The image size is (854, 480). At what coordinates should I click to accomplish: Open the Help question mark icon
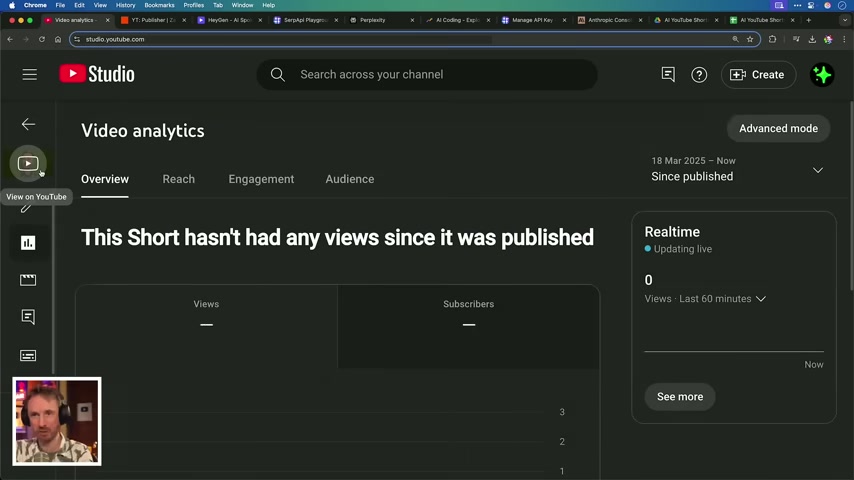(x=699, y=74)
